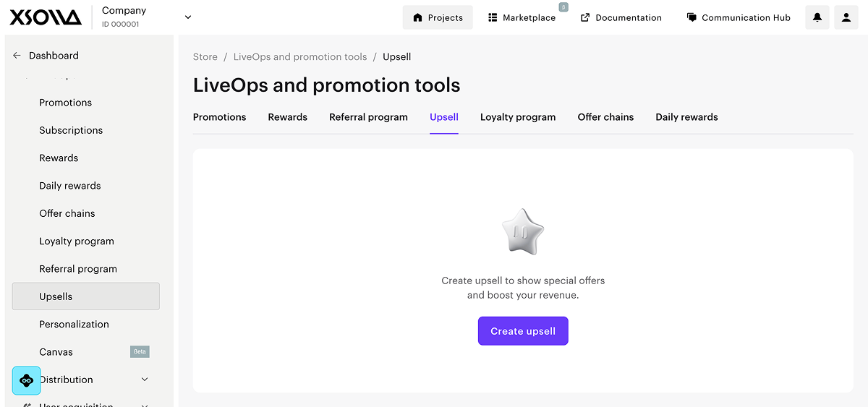Open Projects with the home icon

tap(438, 17)
